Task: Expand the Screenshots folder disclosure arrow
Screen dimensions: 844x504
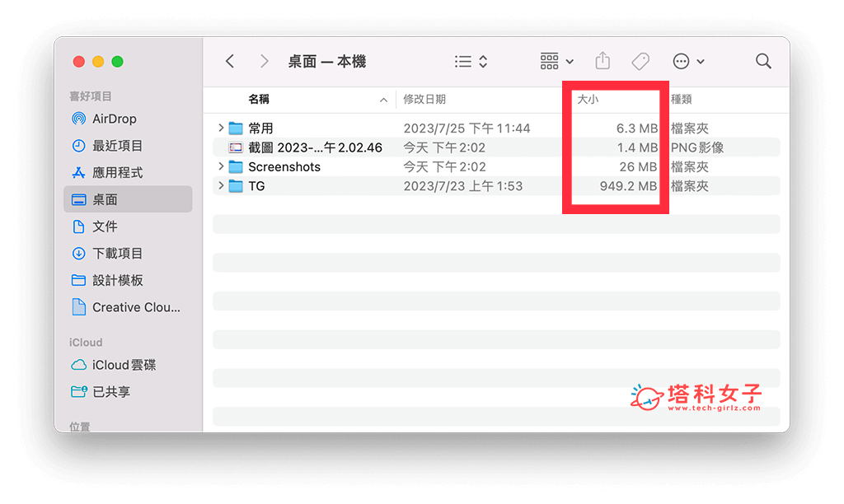Action: point(221,166)
